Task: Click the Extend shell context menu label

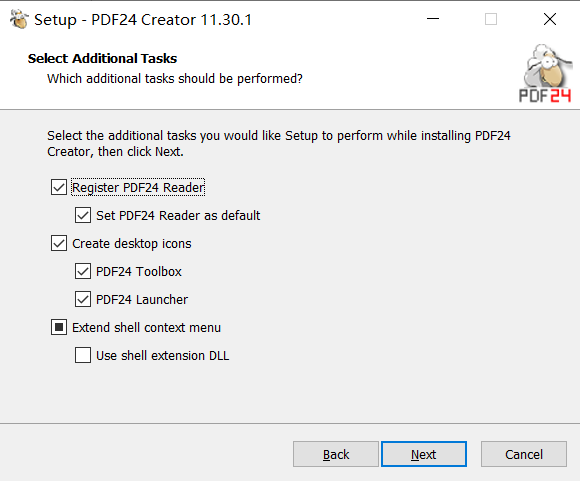Action: click(146, 327)
